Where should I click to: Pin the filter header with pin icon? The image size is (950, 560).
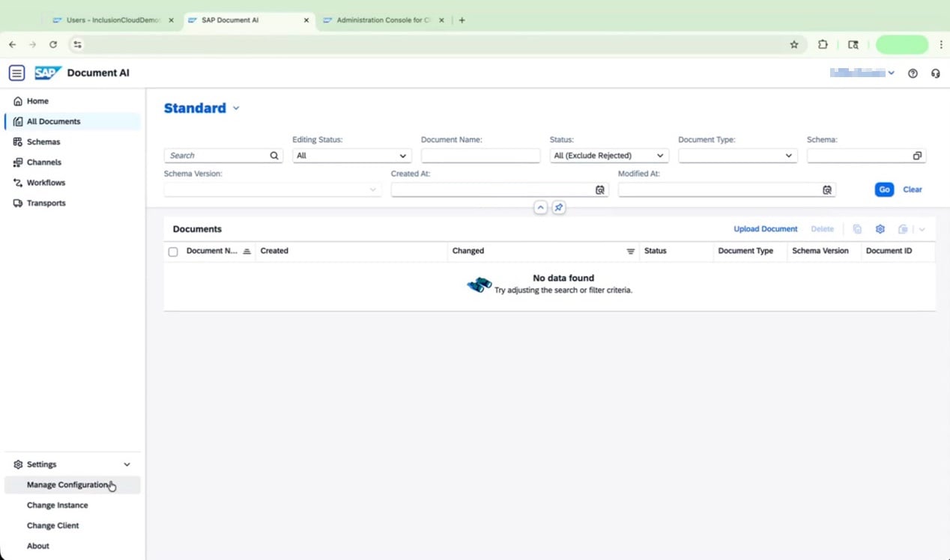click(558, 207)
